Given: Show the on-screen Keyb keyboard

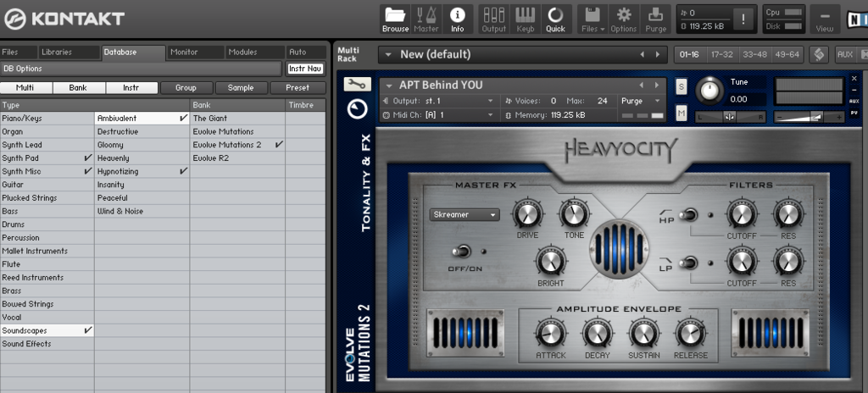Looking at the screenshot, I should tap(525, 19).
